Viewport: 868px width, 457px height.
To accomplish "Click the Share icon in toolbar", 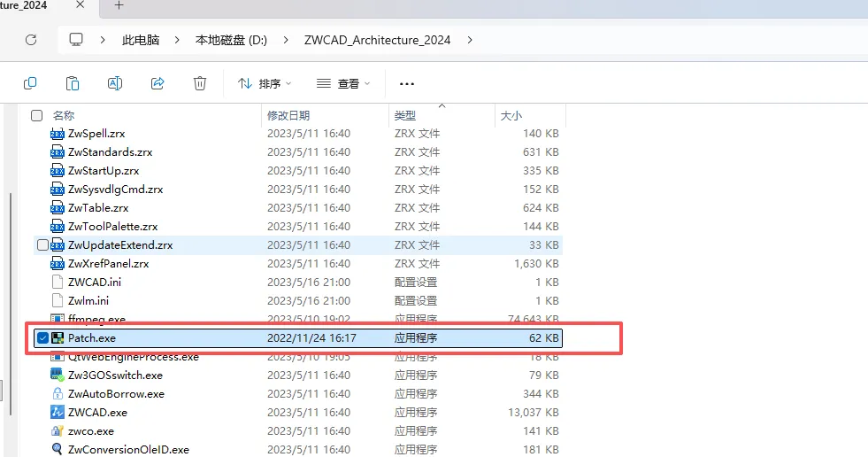I will pos(157,83).
